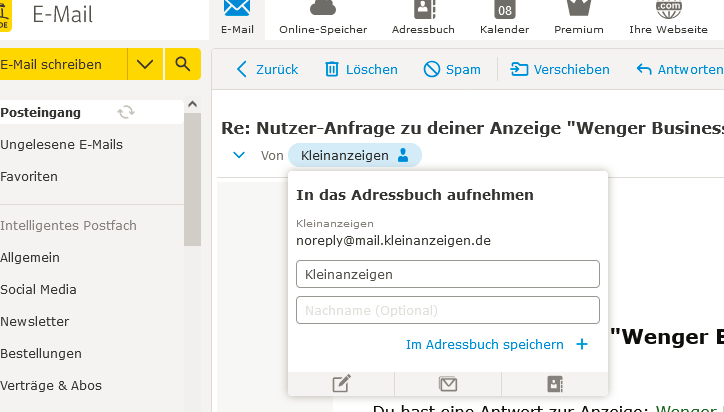This screenshot has width=724, height=412.
Task: Open the E-Mail tab envelope icon
Action: tap(237, 8)
